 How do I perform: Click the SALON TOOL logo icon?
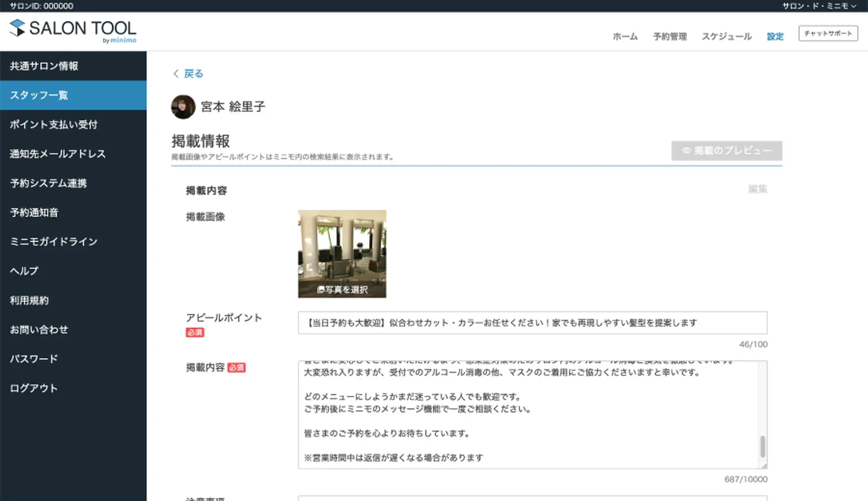click(x=16, y=28)
